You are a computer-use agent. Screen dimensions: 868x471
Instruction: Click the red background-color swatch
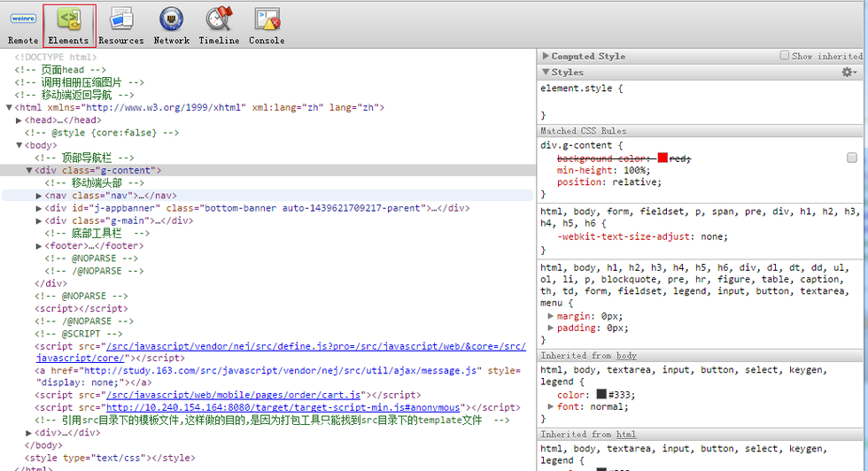[x=663, y=158]
